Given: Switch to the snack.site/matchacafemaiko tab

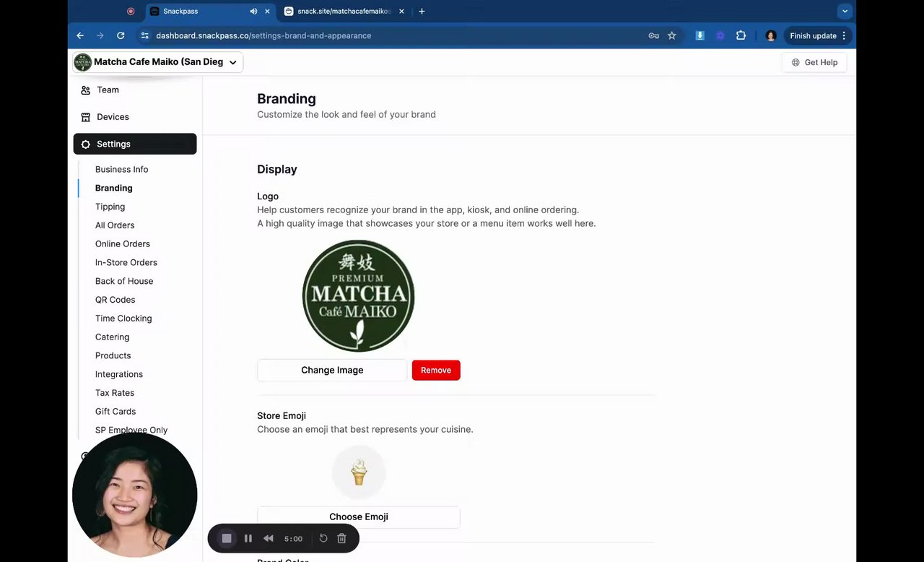Looking at the screenshot, I should tap(344, 12).
